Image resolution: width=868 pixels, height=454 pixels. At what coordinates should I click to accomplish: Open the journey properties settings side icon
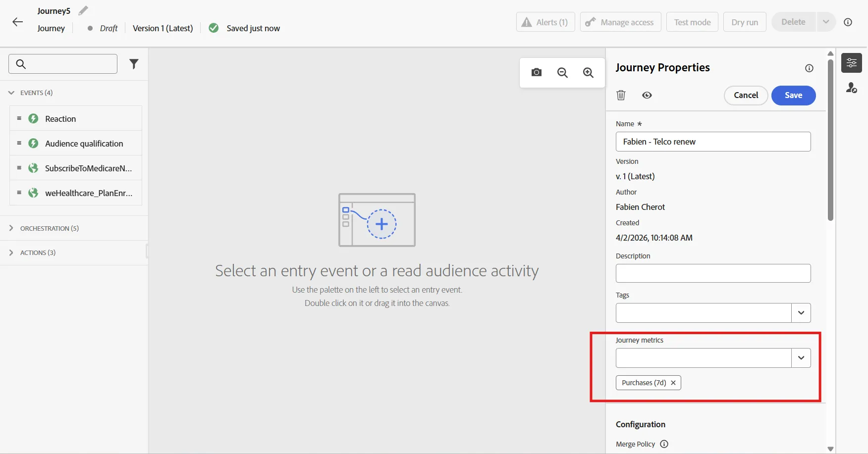(852, 63)
